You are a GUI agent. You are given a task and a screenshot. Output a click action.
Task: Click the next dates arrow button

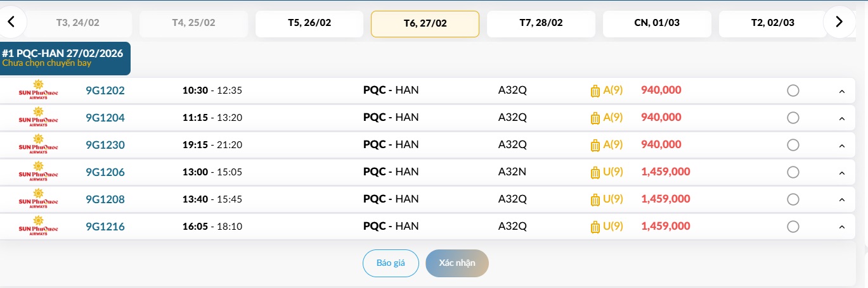pos(839,22)
